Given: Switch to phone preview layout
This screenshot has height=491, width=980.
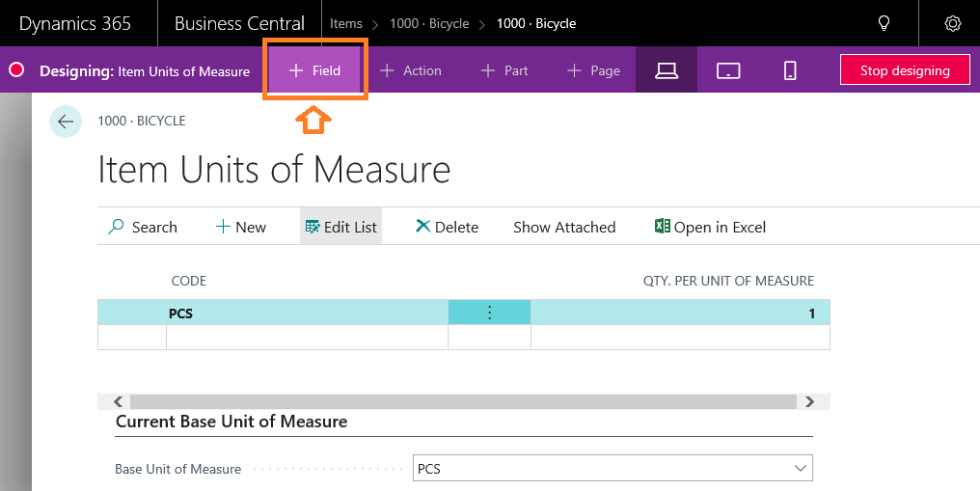Looking at the screenshot, I should click(790, 70).
